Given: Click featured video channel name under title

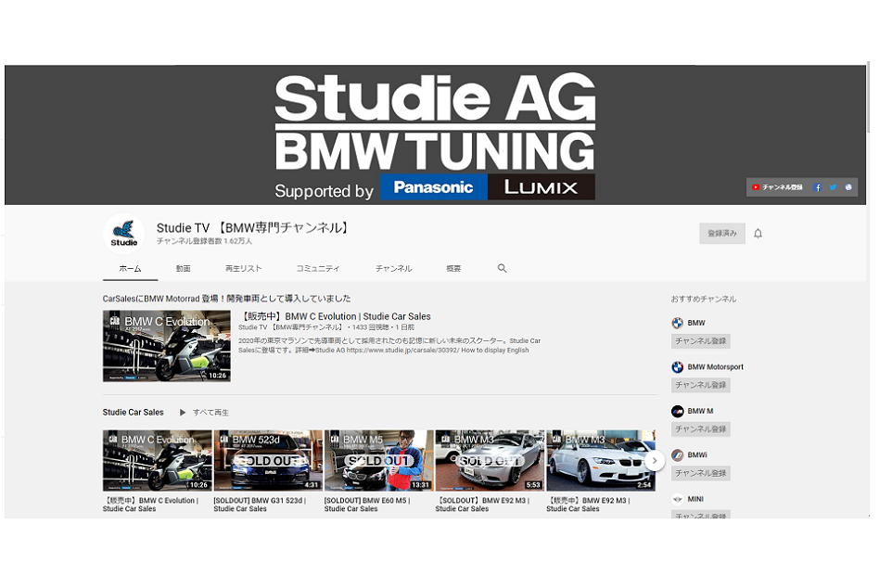Looking at the screenshot, I should click(291, 327).
